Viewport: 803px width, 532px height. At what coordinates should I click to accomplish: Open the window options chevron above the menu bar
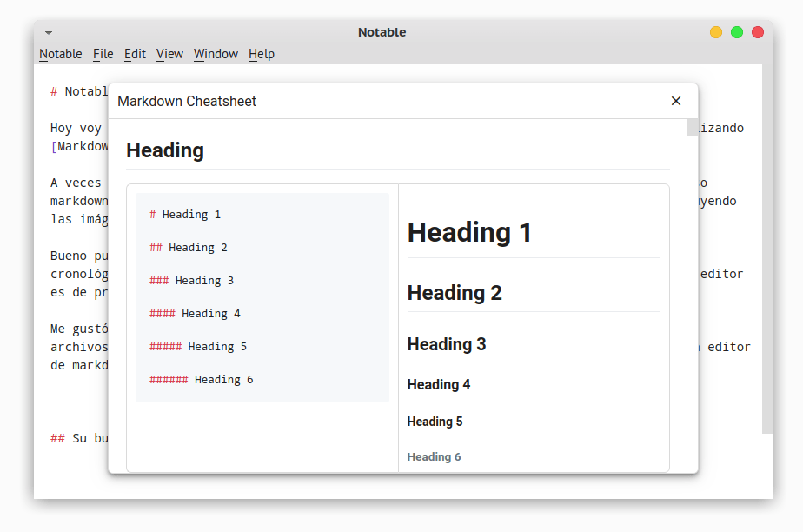pyautogui.click(x=49, y=32)
